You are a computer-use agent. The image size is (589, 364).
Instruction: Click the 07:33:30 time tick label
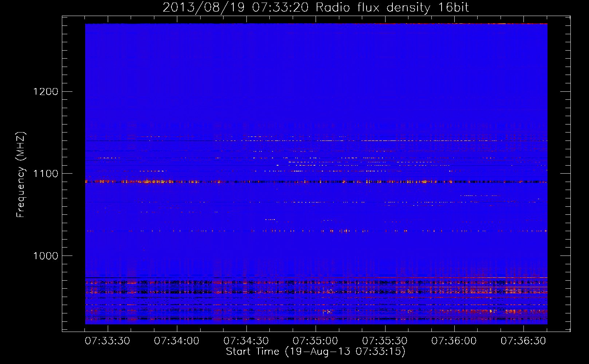point(107,341)
